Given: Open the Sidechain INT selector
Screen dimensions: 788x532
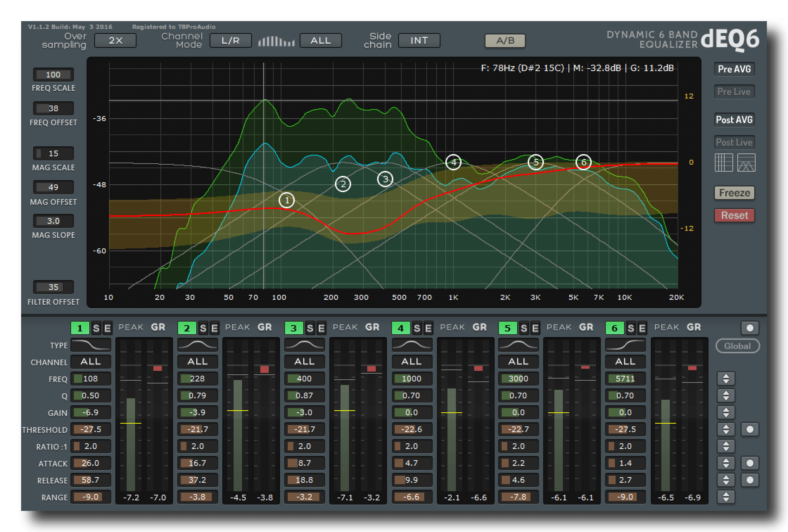Looking at the screenshot, I should point(419,41).
